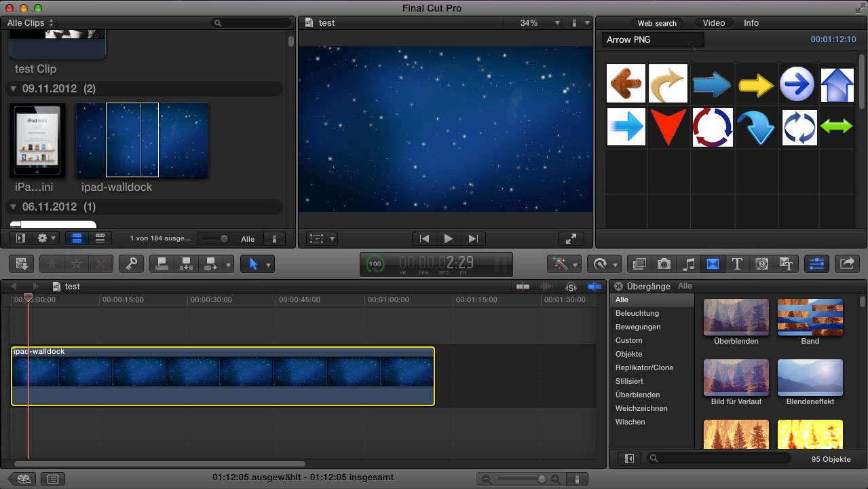Click the timeline zoom slider
The height and width of the screenshot is (489, 868).
coord(542,479)
